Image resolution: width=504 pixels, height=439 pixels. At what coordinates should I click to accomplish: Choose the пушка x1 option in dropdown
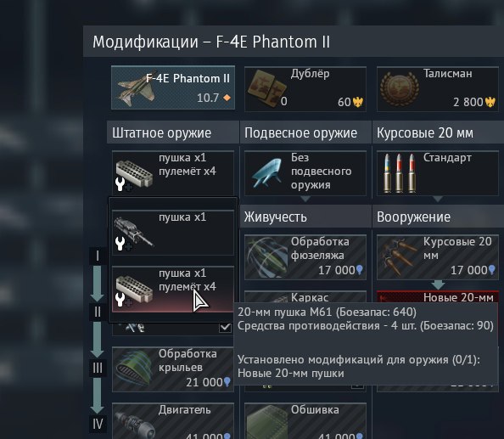(173, 233)
